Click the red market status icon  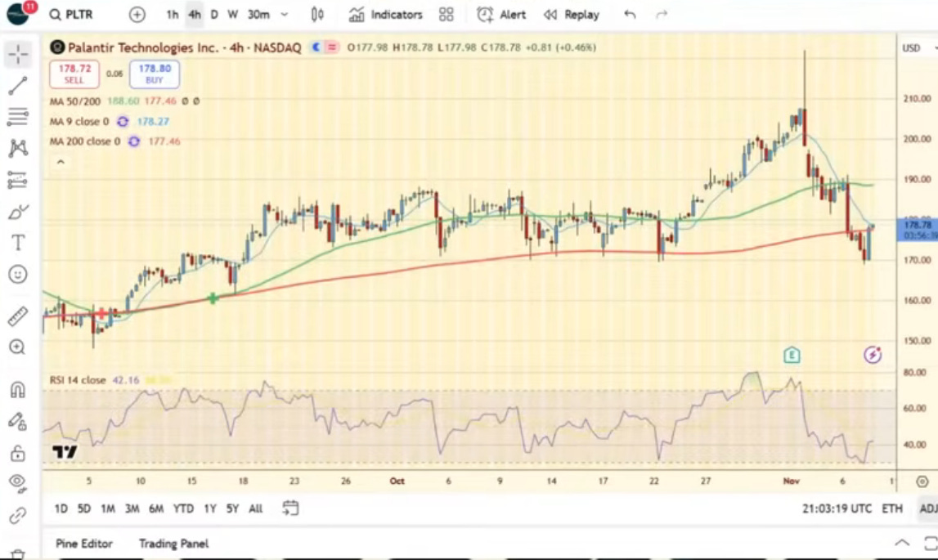(x=332, y=47)
